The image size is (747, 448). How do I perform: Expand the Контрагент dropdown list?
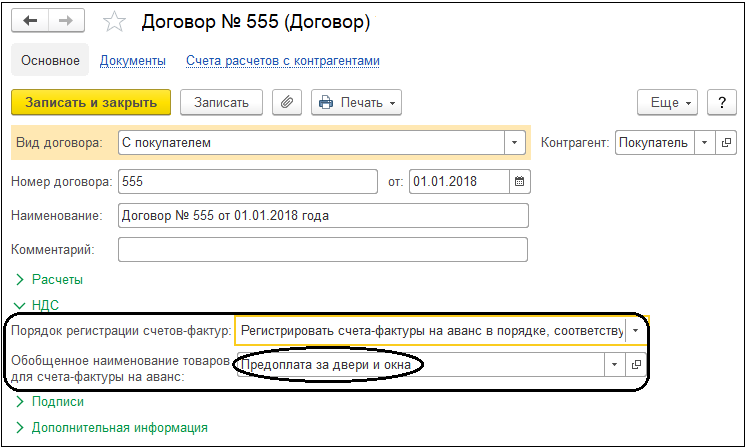(705, 143)
